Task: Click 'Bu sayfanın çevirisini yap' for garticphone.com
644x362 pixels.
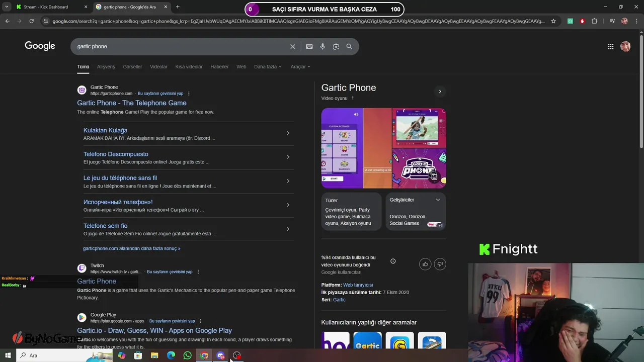Action: tap(160, 94)
